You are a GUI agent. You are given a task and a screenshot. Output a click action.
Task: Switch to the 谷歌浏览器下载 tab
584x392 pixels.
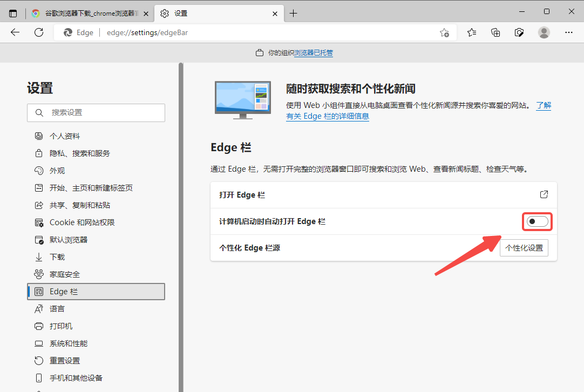click(x=86, y=13)
